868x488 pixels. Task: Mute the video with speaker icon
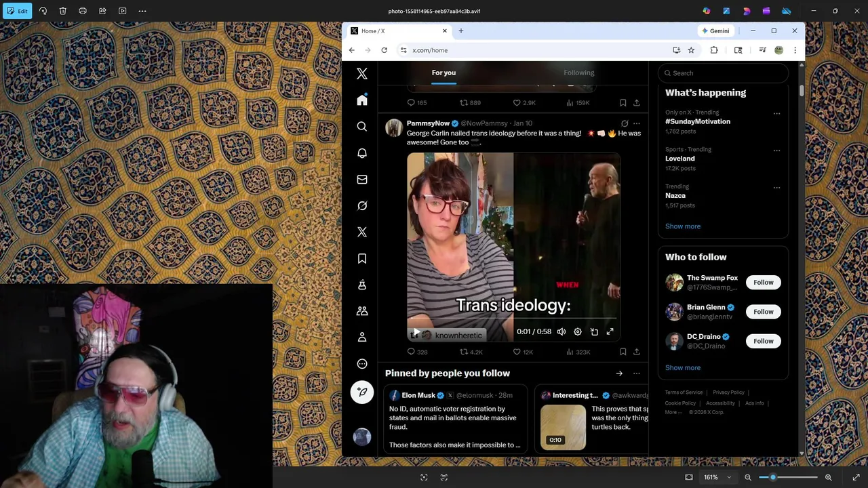coord(561,331)
